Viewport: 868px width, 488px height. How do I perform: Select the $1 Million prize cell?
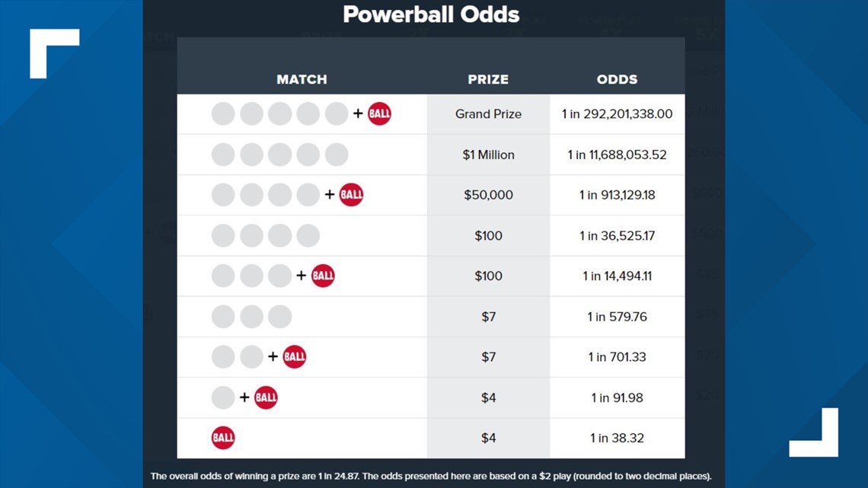tap(488, 155)
